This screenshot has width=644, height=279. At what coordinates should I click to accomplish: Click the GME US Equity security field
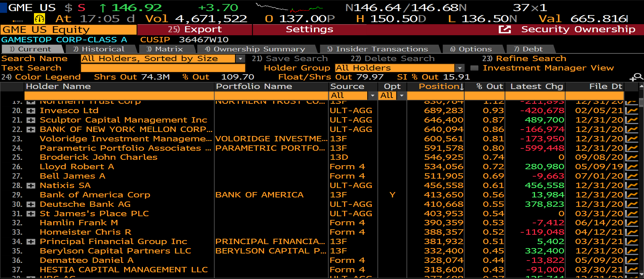tap(69, 30)
